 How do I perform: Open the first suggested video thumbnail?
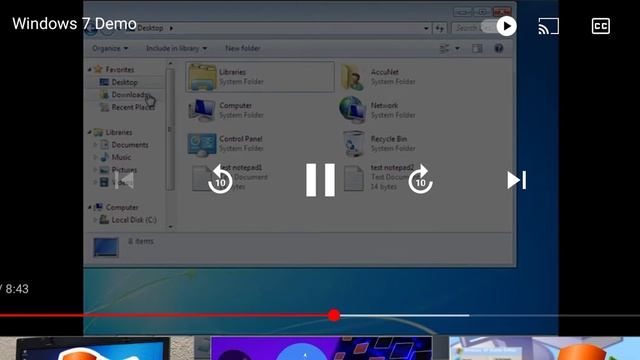click(x=97, y=348)
